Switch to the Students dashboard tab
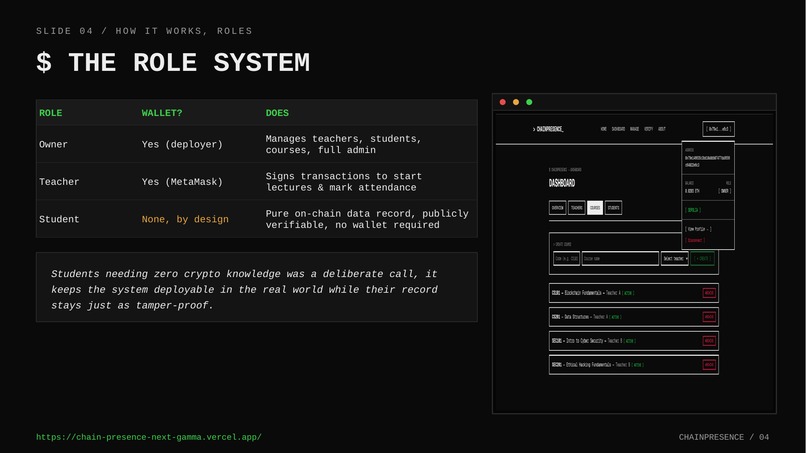 [x=613, y=208]
